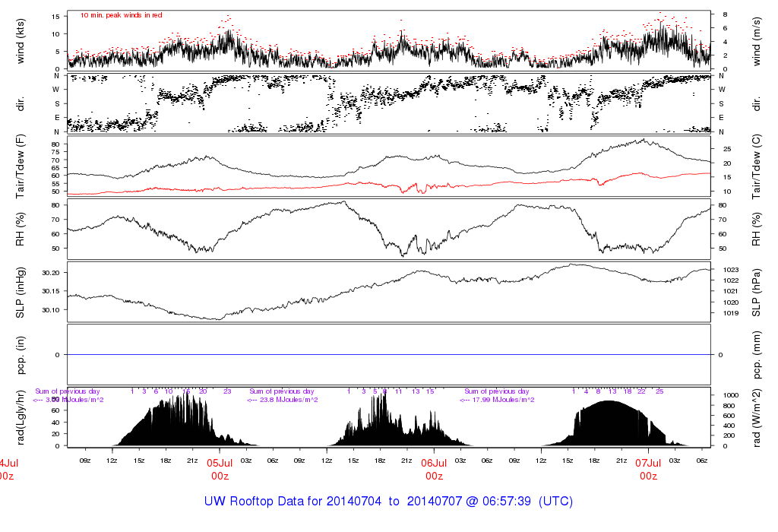Click the right 'rad (W/m^2)' axis label
Viewport: 778px width, 532px height.
(756, 417)
